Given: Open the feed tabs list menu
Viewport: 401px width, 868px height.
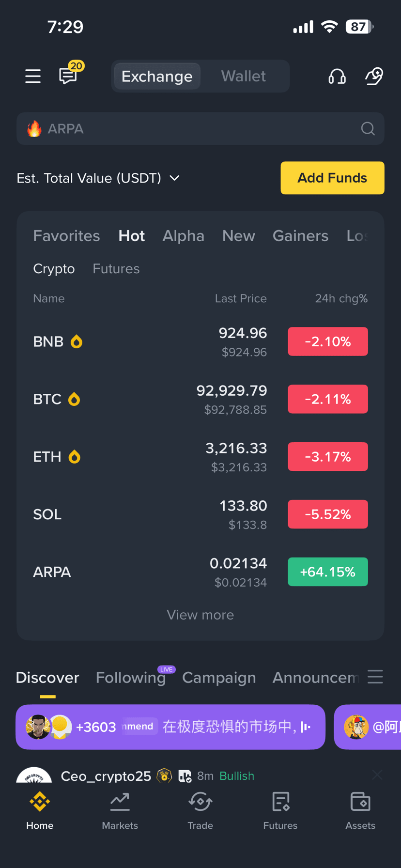Looking at the screenshot, I should (x=375, y=677).
